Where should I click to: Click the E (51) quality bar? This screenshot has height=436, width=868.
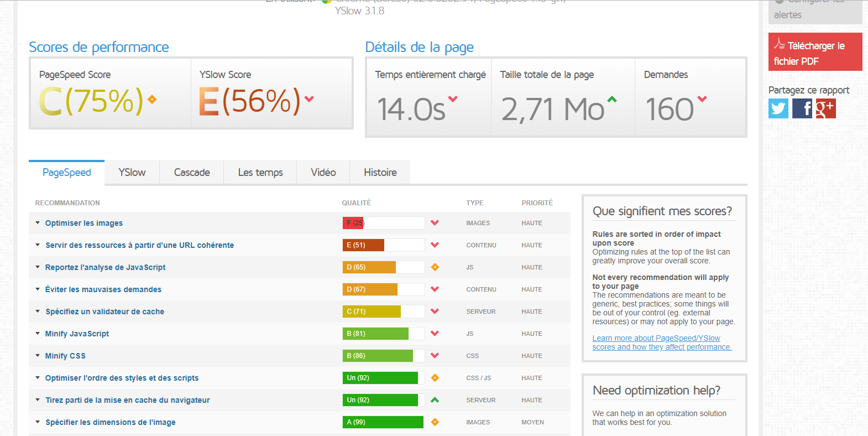point(384,245)
